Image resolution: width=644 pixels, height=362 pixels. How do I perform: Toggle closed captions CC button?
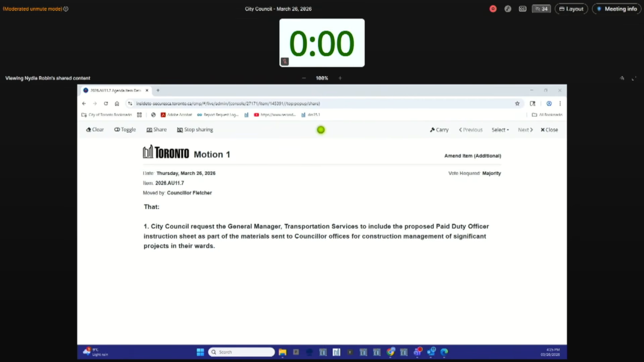523,9
